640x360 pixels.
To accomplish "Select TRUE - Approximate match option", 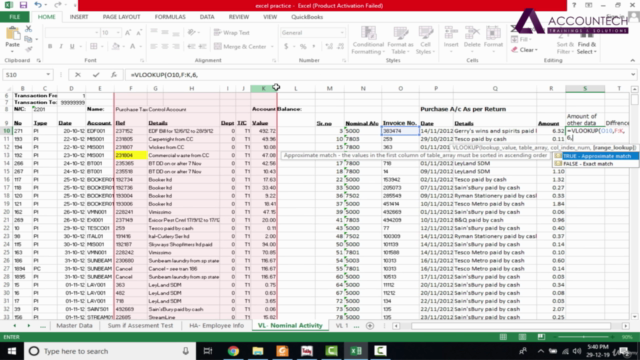I will coord(596,156).
